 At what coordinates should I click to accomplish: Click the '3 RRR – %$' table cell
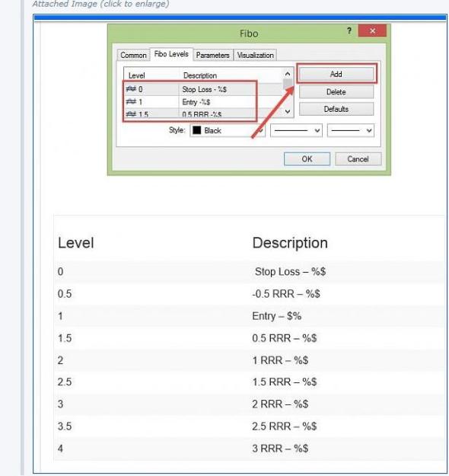[280, 449]
